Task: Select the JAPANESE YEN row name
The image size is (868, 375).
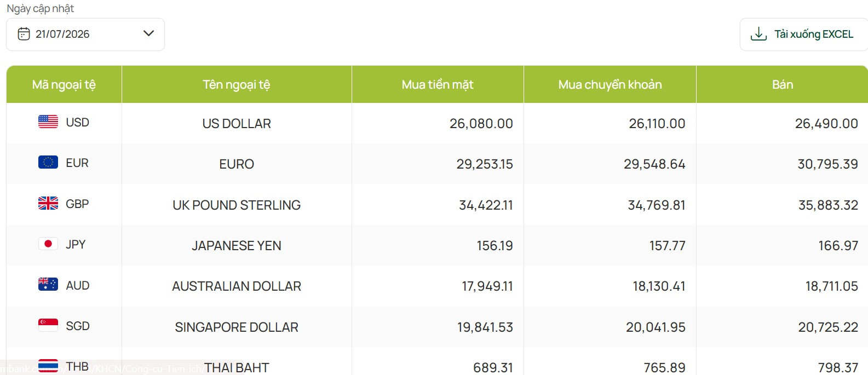Action: [x=237, y=246]
